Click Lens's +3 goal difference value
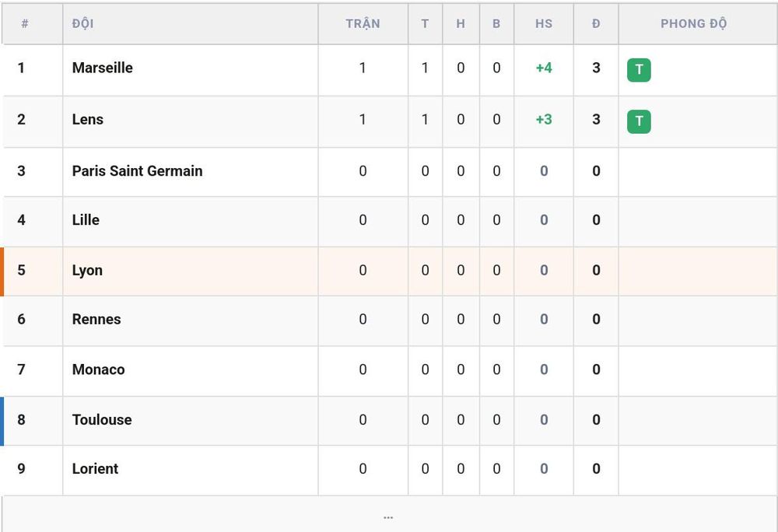This screenshot has width=778, height=532. click(x=544, y=119)
